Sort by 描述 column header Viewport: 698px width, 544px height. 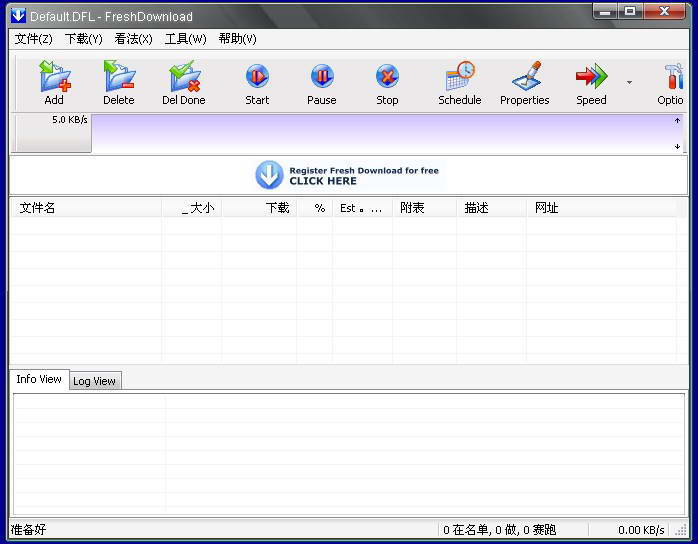tap(491, 208)
